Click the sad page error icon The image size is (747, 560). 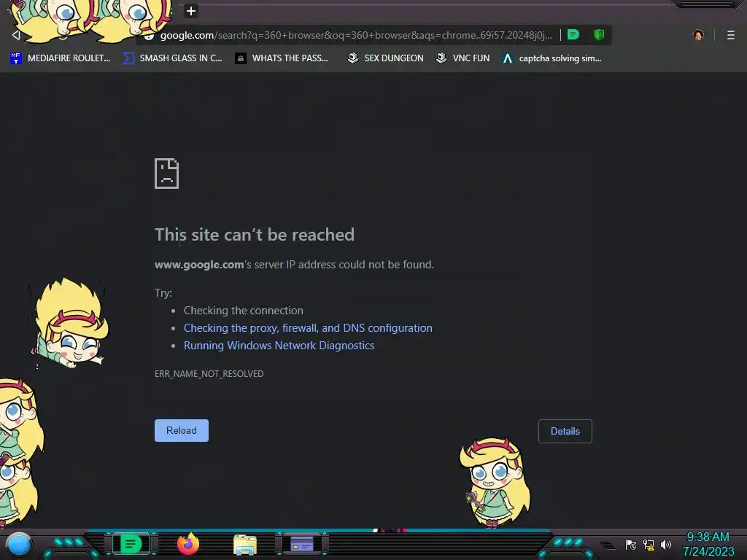pos(167,174)
